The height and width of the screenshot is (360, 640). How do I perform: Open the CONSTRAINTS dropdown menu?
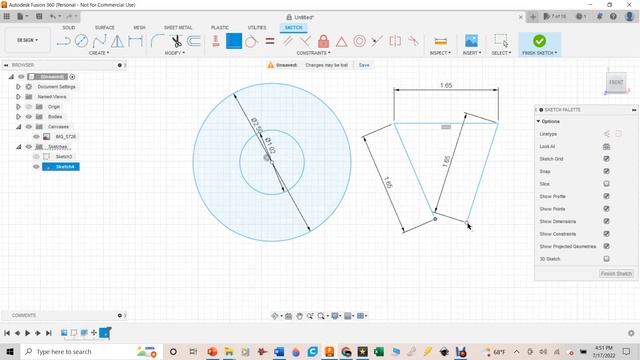(313, 53)
